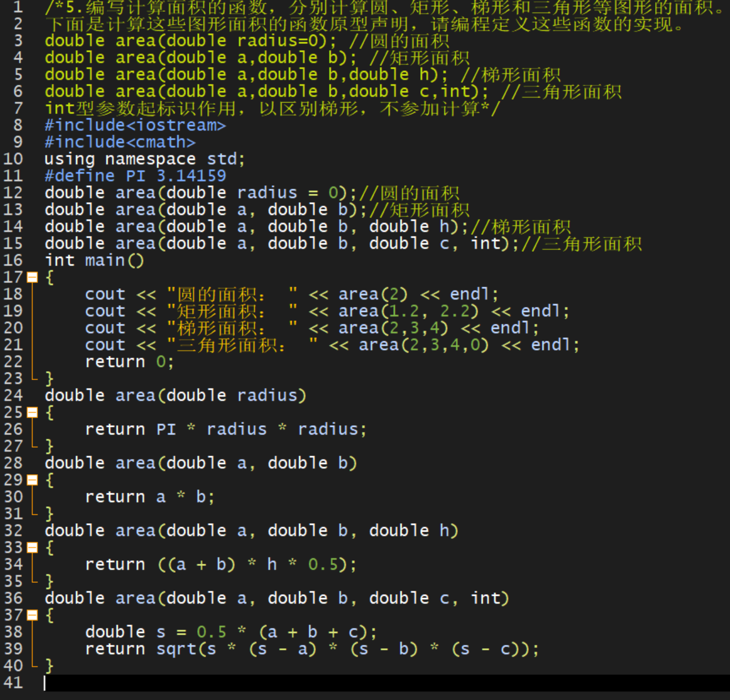Click the #include<cmath> directive
Viewport: 730px width, 700px height.
point(120,142)
